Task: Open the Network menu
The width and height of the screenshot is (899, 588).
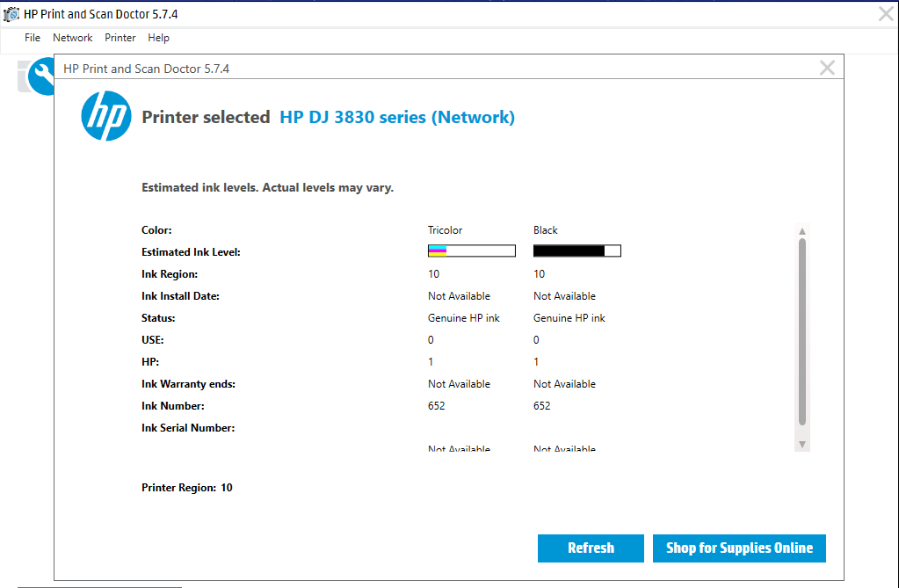Action: [x=72, y=38]
